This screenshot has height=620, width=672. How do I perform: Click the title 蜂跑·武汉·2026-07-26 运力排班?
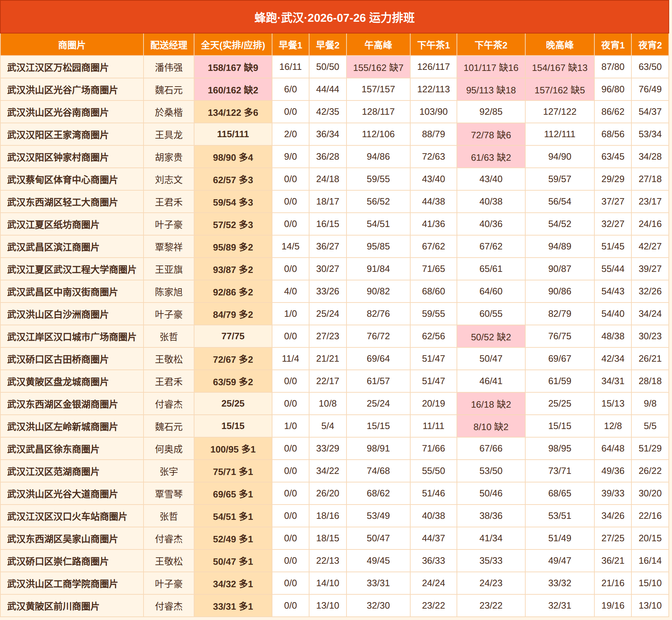pyautogui.click(x=334, y=17)
